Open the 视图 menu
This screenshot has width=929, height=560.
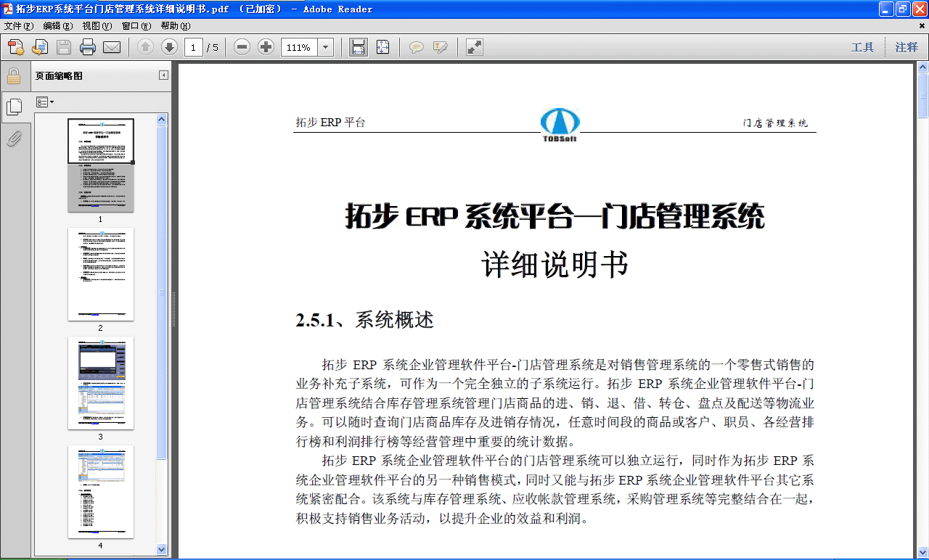97,25
